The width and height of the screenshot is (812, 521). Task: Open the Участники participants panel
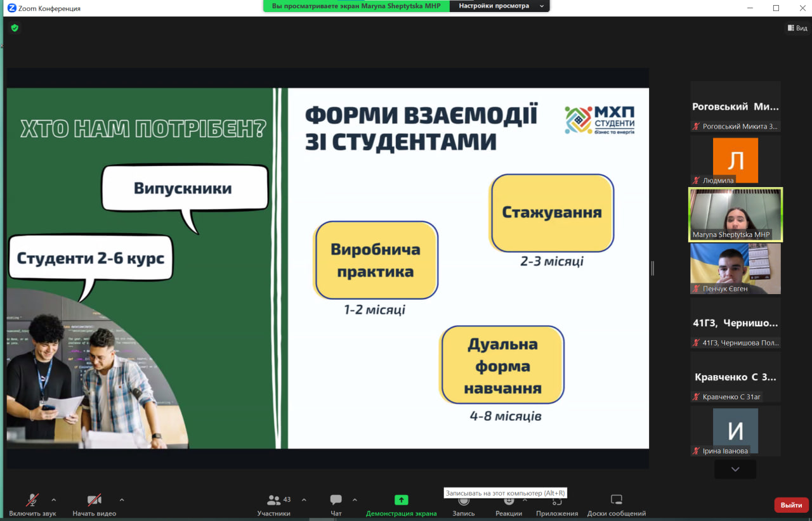click(274, 505)
